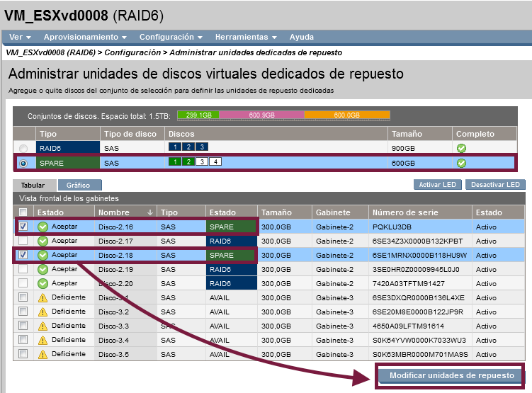Click disk number 1 in RAID6 row
This screenshot has height=393, width=532.
[x=174, y=147]
